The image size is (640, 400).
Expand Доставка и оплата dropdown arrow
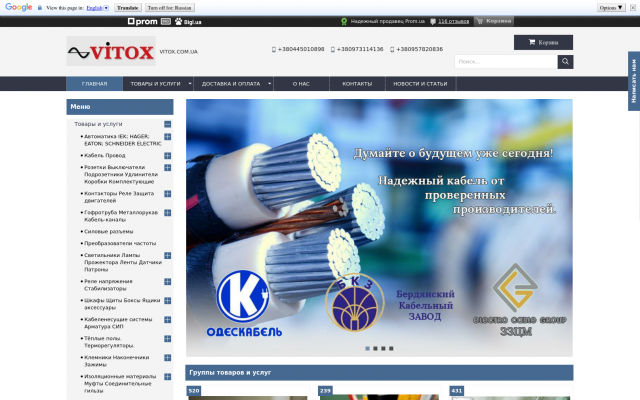269,84
